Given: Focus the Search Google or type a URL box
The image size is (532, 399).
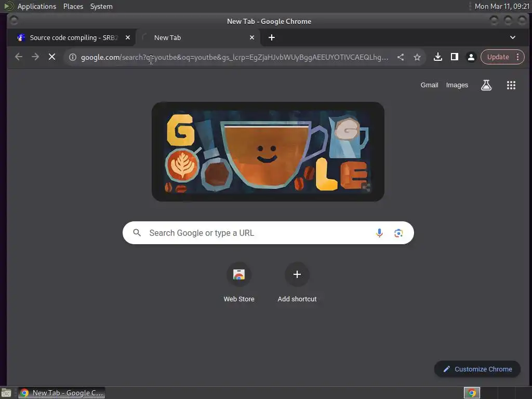Looking at the screenshot, I should point(268,233).
